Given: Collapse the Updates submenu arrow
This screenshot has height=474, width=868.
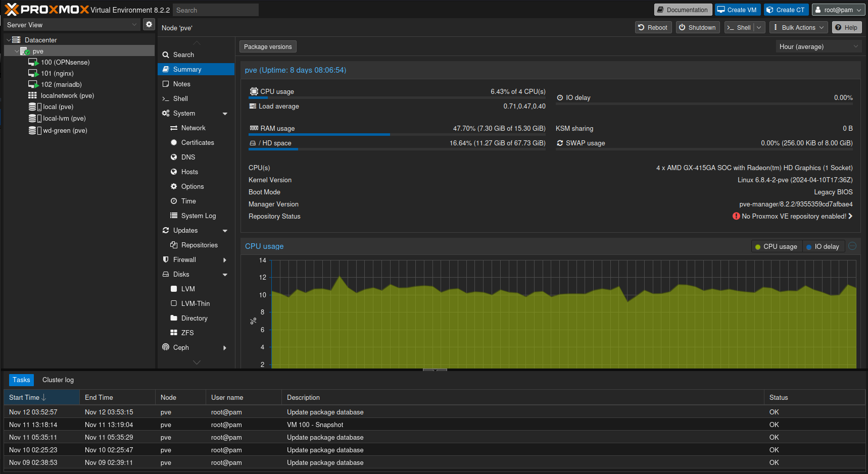Looking at the screenshot, I should (x=225, y=231).
